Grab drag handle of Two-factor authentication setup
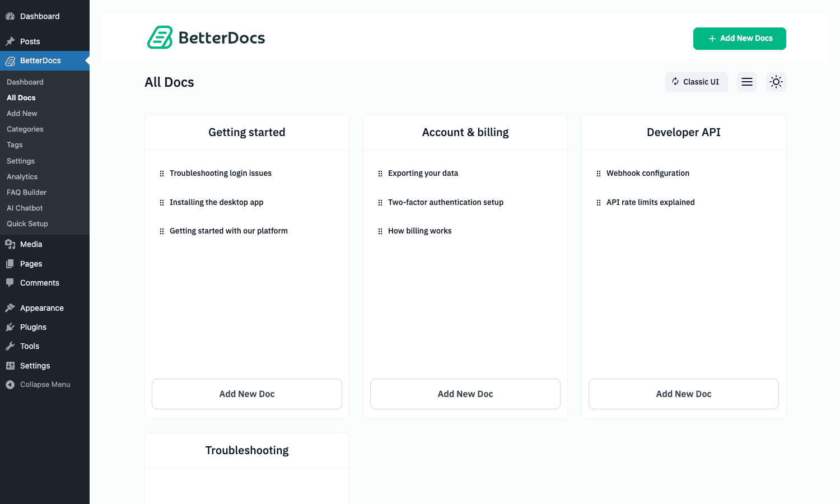Viewport: 840px width, 504px height. tap(380, 203)
